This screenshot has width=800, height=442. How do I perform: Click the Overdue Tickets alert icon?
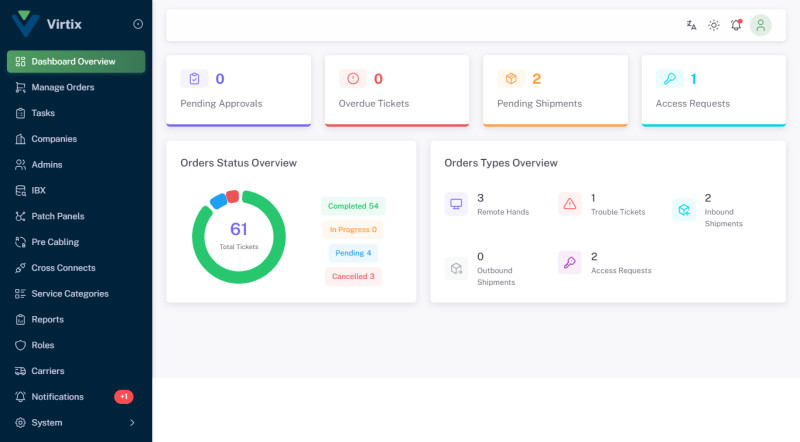tap(353, 79)
